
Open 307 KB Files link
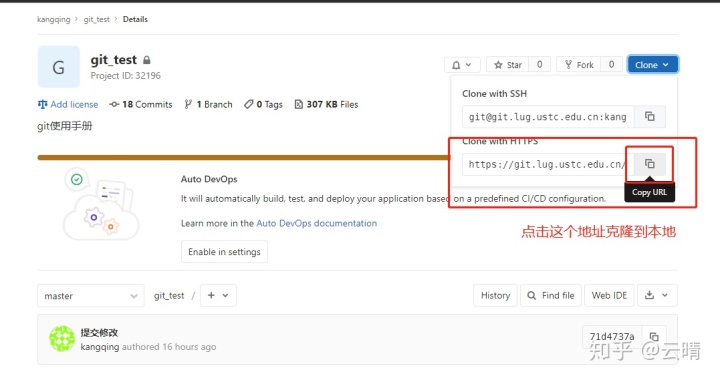[x=326, y=105]
